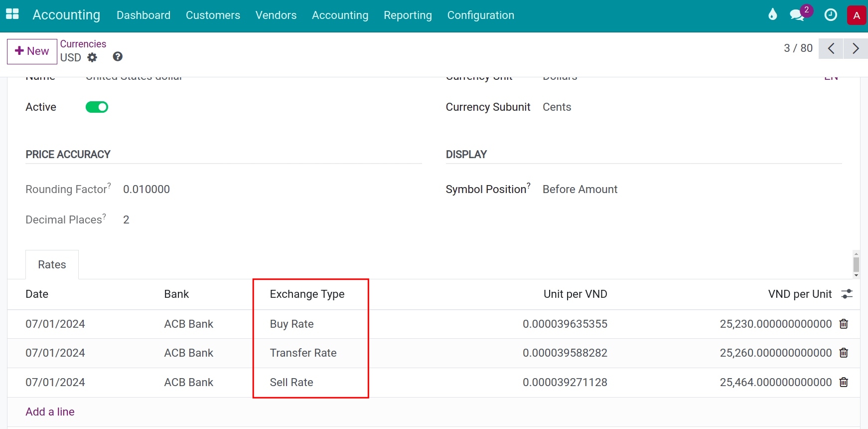Open the Dashboard menu

144,15
